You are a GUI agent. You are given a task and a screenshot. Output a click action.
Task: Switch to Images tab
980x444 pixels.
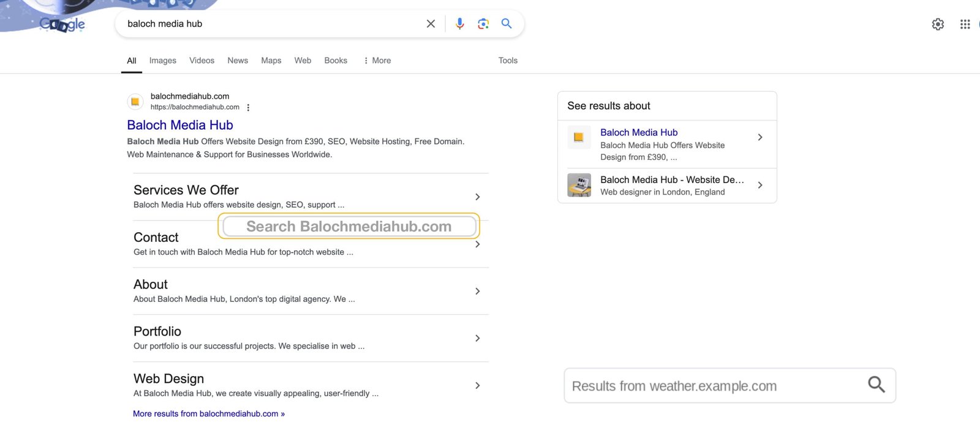(163, 61)
